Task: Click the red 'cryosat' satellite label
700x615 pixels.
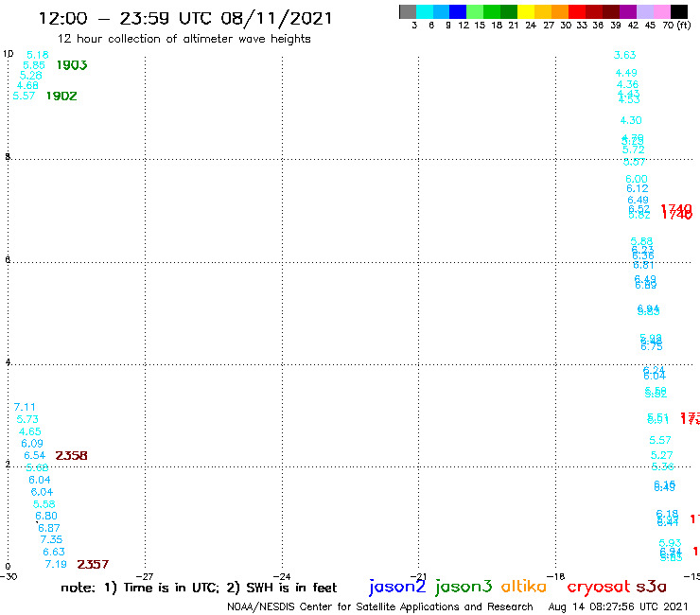Action: [x=599, y=587]
